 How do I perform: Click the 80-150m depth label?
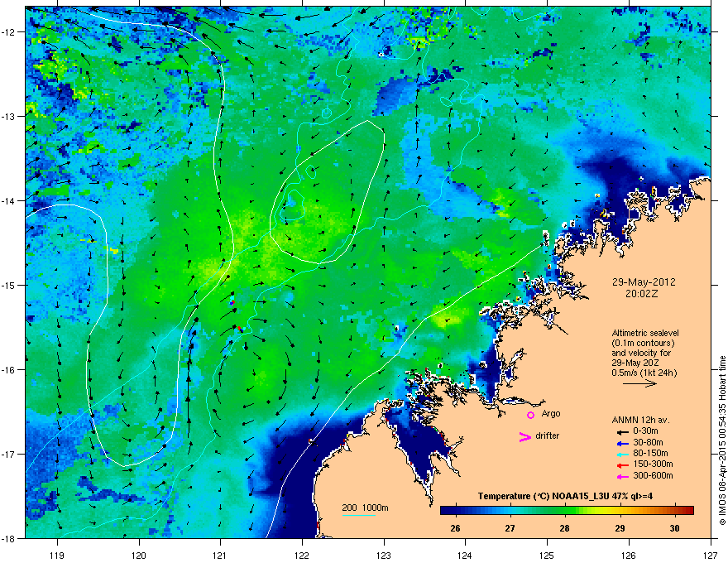pyautogui.click(x=650, y=454)
